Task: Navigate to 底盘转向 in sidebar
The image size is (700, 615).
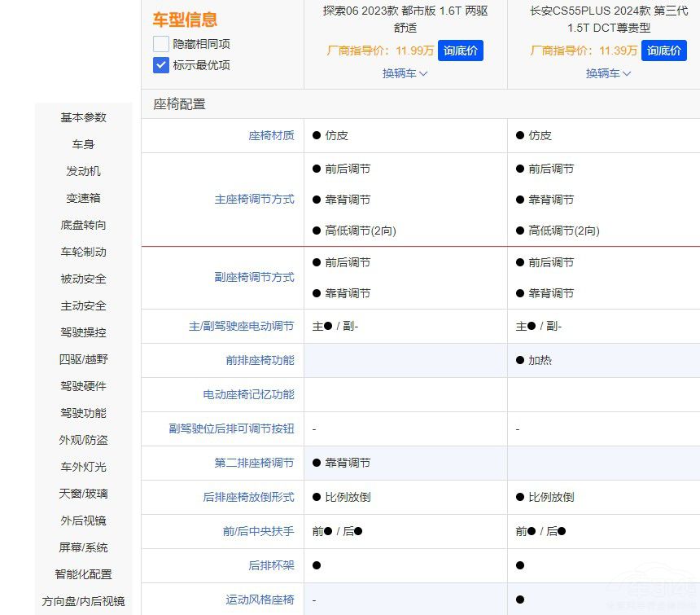Action: (x=83, y=225)
